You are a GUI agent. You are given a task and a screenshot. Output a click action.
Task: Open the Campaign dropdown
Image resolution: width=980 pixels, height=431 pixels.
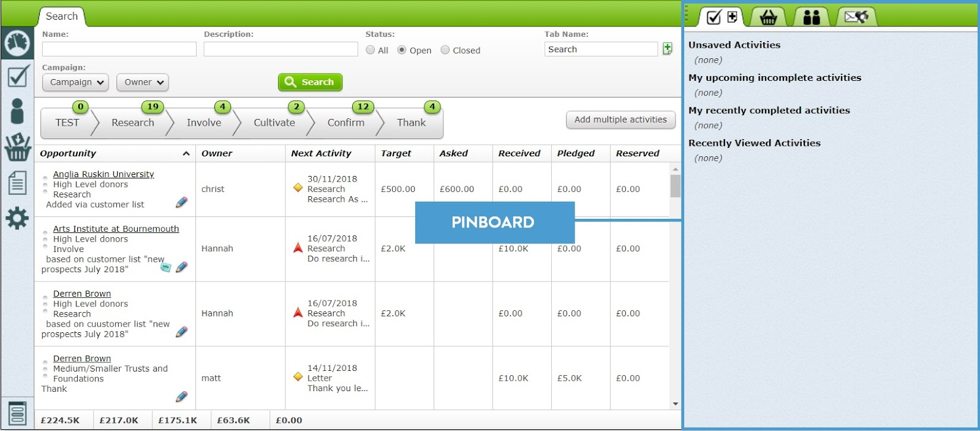pos(75,82)
